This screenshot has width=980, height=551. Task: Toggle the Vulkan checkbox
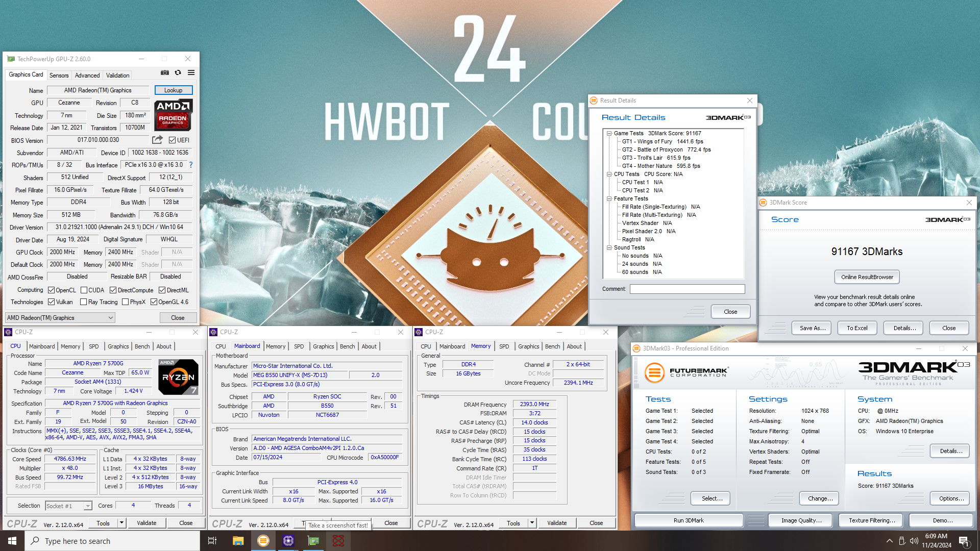coord(51,302)
